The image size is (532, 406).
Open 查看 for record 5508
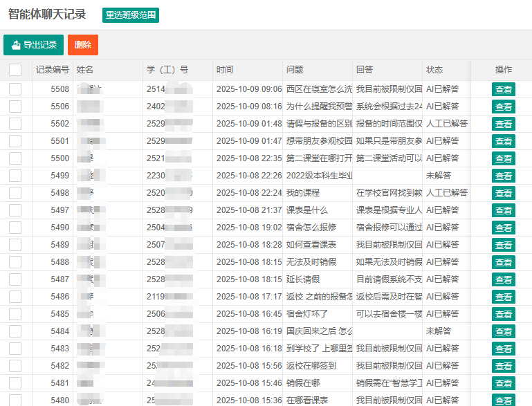(503, 89)
